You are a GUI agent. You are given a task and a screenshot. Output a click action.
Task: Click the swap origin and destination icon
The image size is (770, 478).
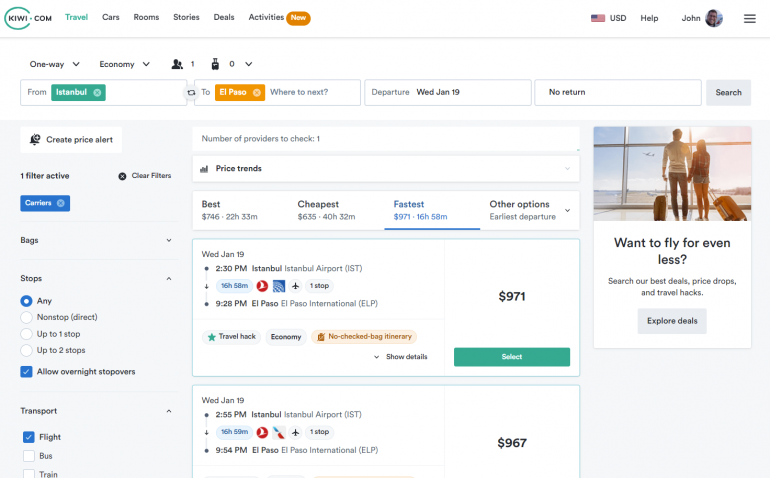click(x=191, y=93)
